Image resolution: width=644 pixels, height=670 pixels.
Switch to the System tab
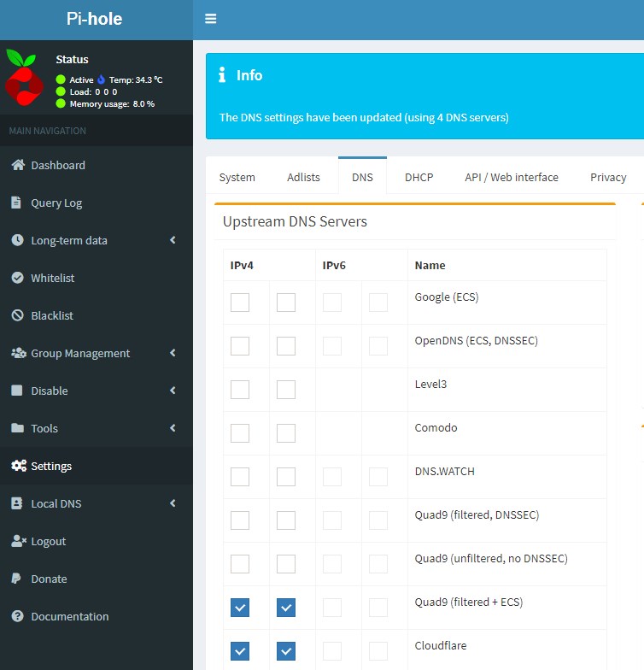pos(237,177)
